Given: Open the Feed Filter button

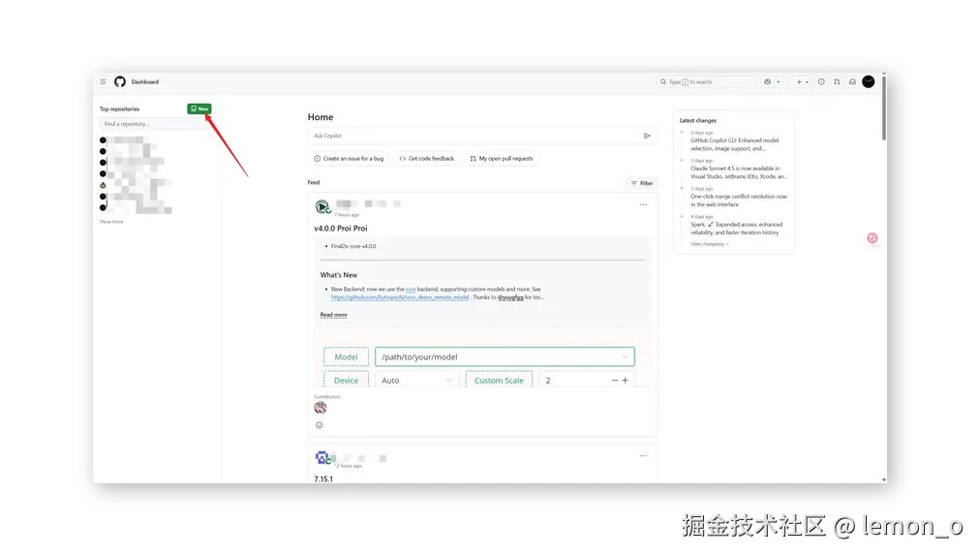Looking at the screenshot, I should (642, 183).
